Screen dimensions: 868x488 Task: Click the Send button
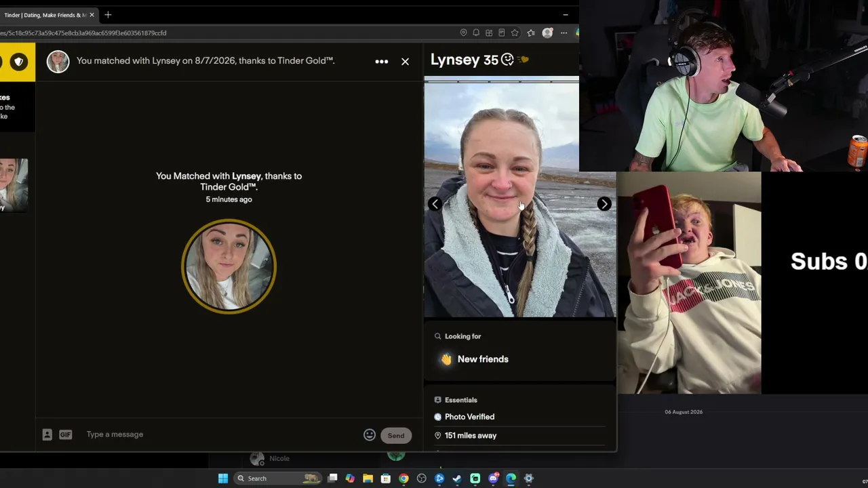point(396,436)
